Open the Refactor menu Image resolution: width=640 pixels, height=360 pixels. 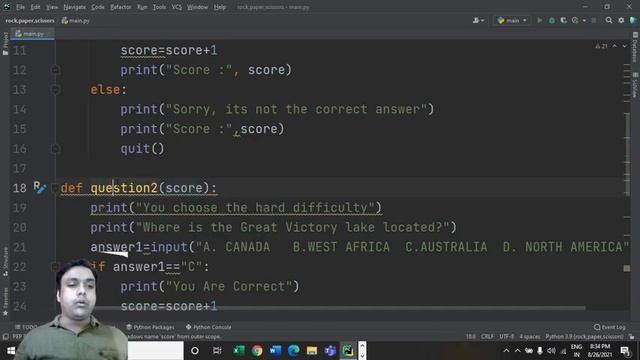(121, 7)
